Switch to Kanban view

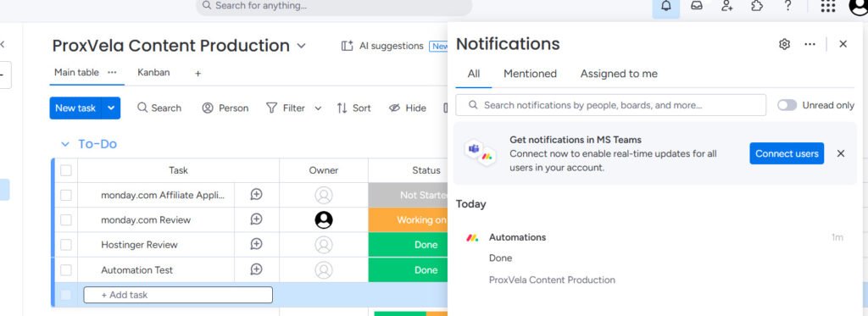pyautogui.click(x=153, y=73)
